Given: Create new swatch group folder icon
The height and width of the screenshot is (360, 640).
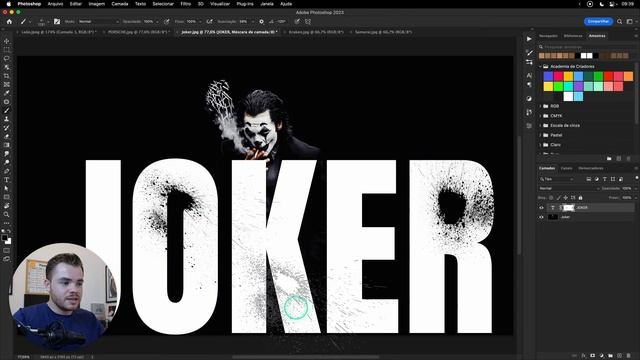Looking at the screenshot, I should click(x=609, y=158).
